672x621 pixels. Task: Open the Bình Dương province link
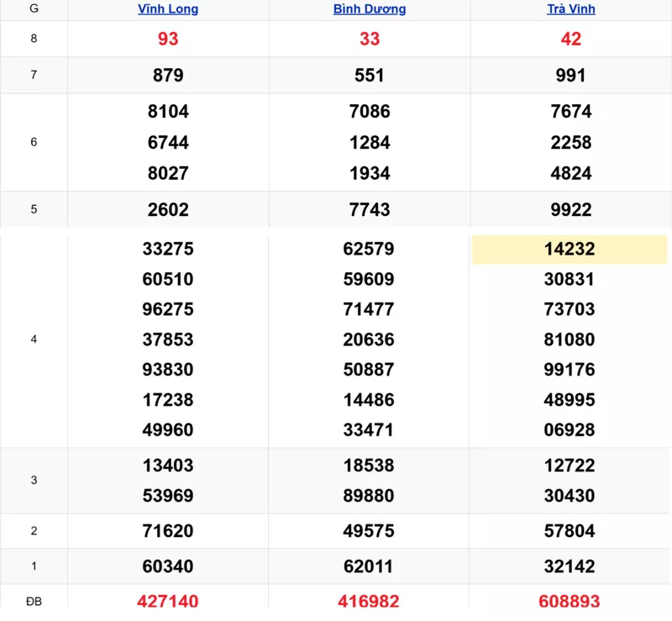tap(370, 9)
